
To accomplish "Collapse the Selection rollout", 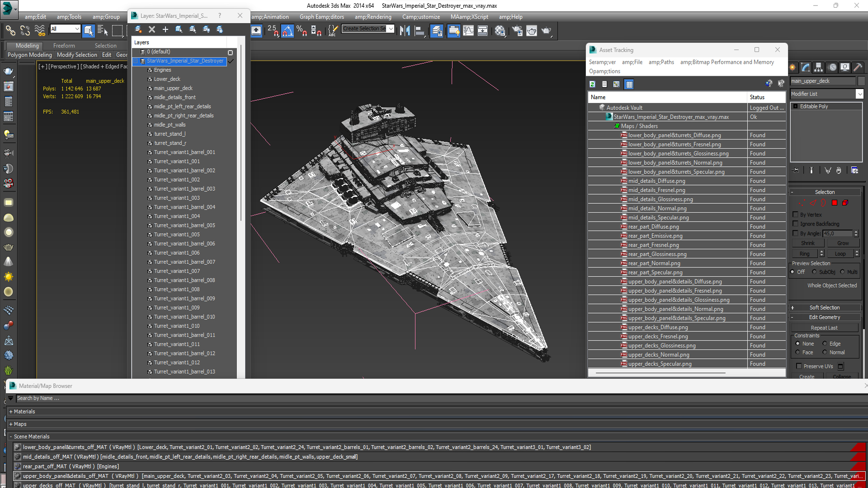I will pyautogui.click(x=825, y=192).
